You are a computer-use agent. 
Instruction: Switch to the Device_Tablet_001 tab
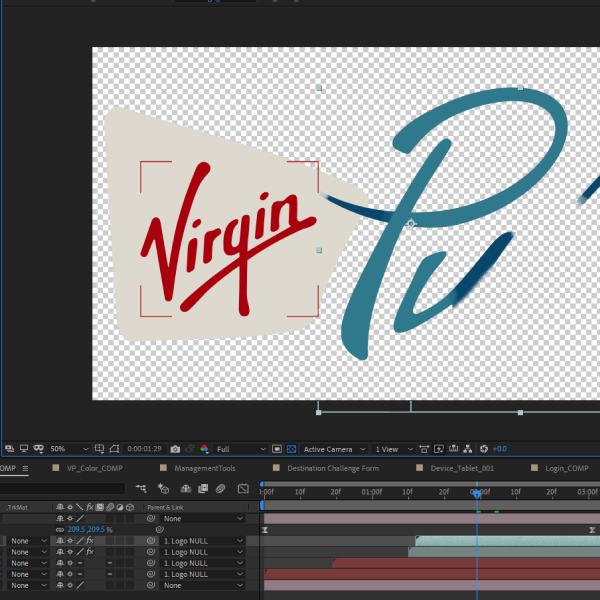[x=462, y=468]
